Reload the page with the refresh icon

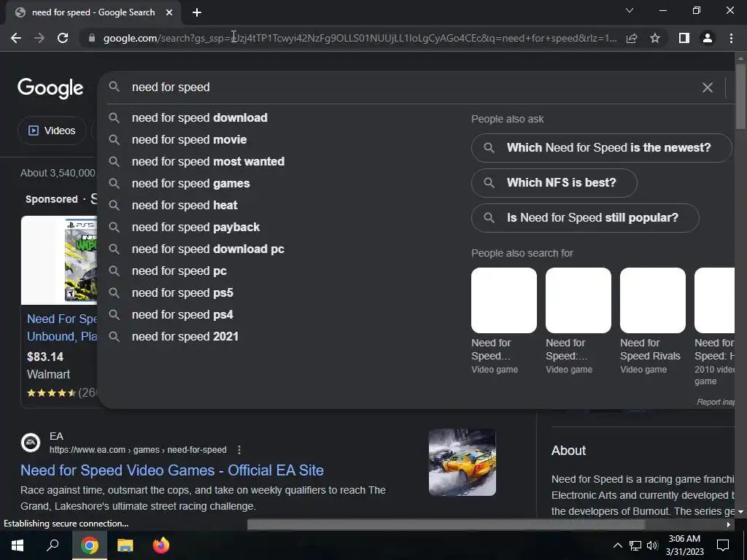(63, 38)
